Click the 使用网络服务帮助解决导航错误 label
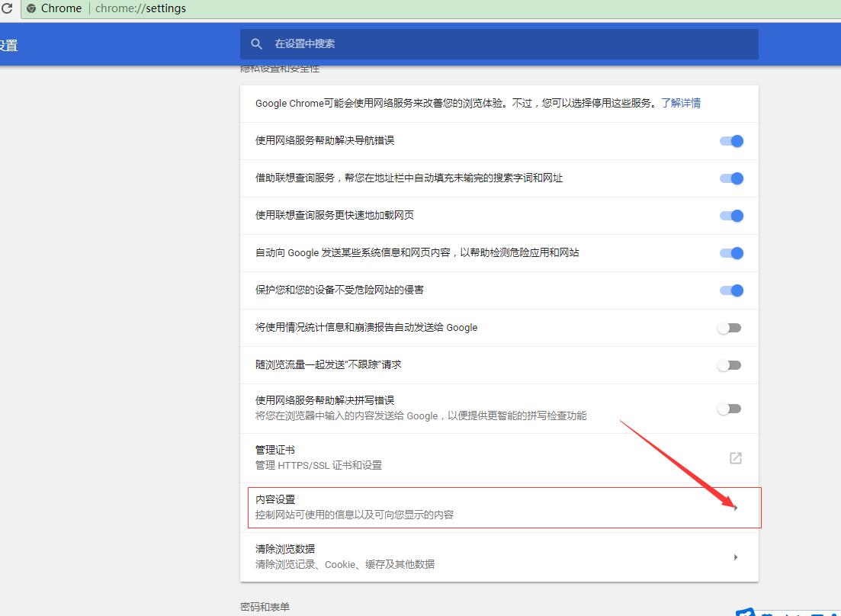Screen dimensions: 841x616 click(x=325, y=140)
